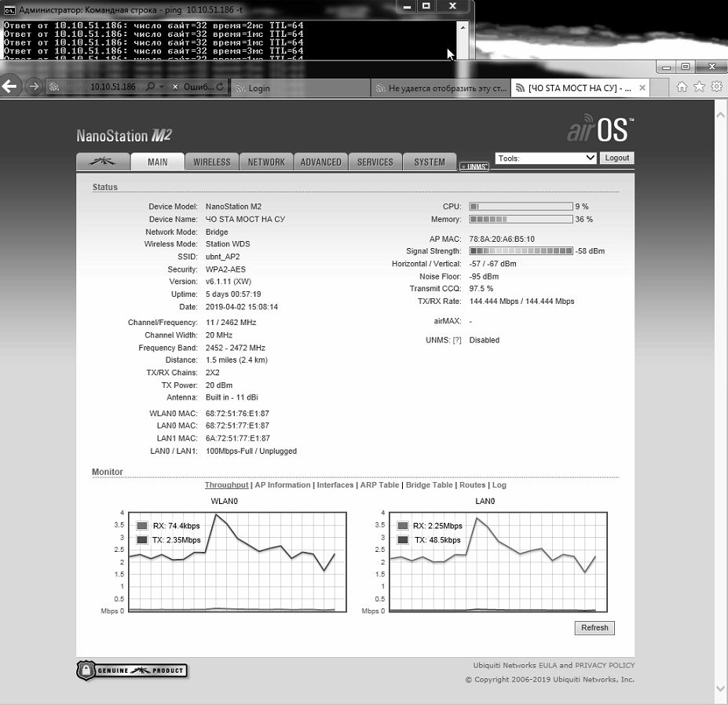Open the Interfaces monitor link

[x=335, y=484]
